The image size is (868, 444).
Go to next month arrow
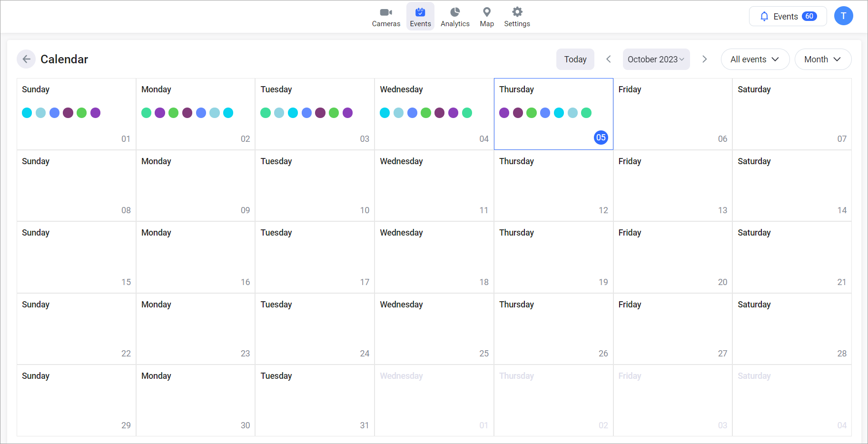click(x=704, y=59)
